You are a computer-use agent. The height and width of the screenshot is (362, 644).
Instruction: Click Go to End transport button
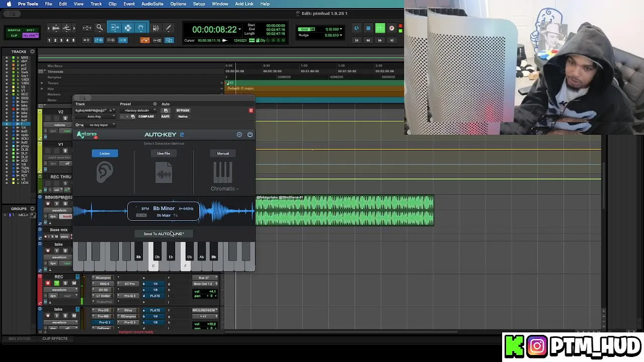coord(391,40)
